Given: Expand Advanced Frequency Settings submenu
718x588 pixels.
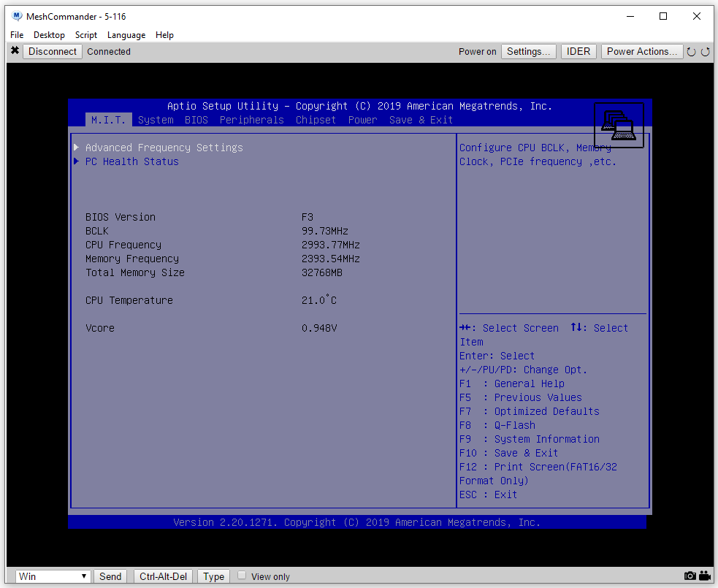Looking at the screenshot, I should 164,148.
